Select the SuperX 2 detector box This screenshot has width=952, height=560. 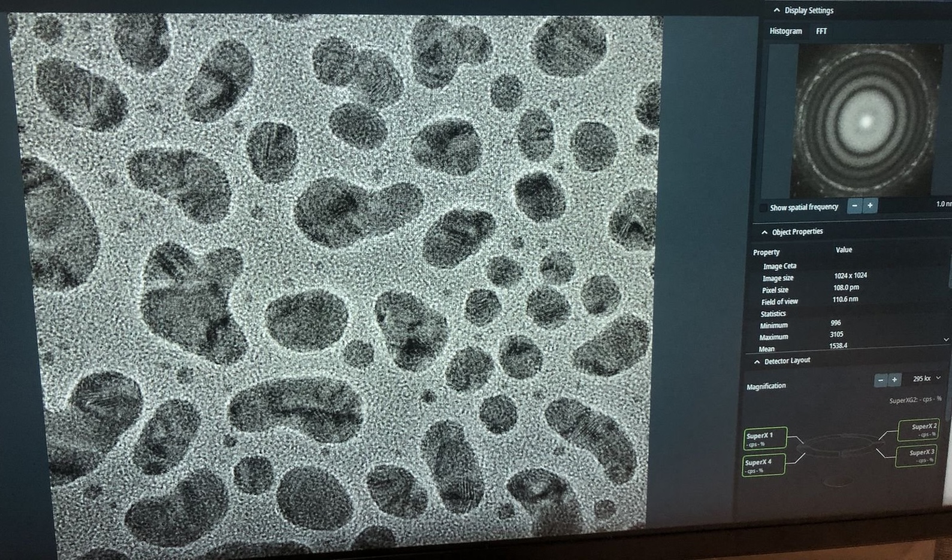point(918,429)
